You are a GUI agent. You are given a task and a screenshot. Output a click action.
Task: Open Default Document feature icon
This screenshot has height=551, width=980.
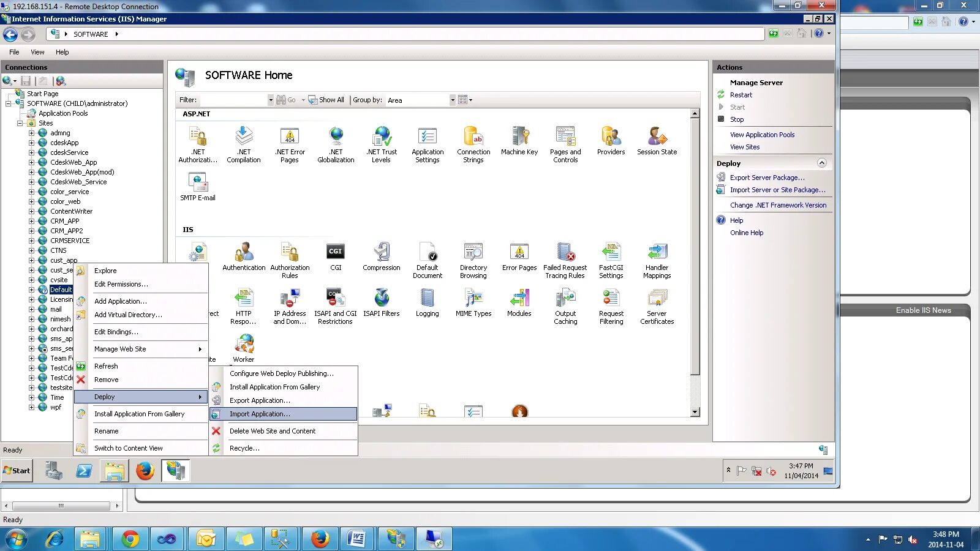pos(428,260)
